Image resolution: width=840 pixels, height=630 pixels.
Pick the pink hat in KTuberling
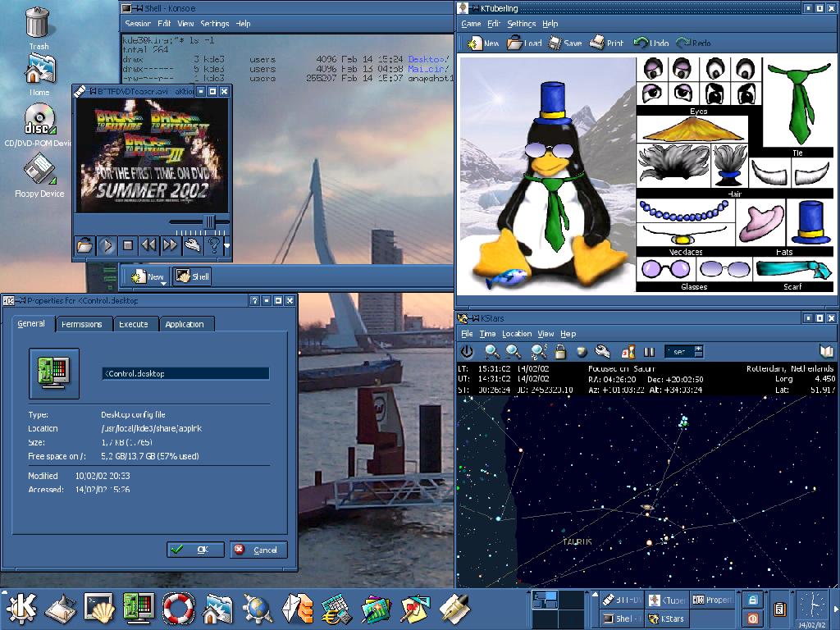(x=760, y=223)
